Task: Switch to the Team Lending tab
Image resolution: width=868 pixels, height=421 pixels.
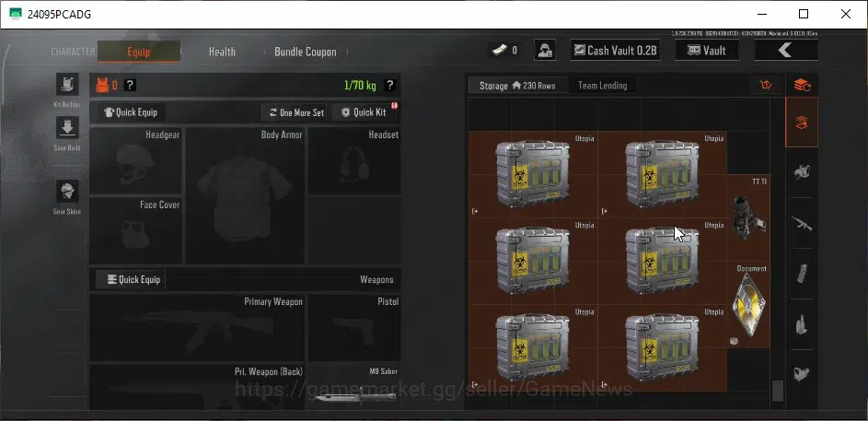Action: click(x=603, y=86)
